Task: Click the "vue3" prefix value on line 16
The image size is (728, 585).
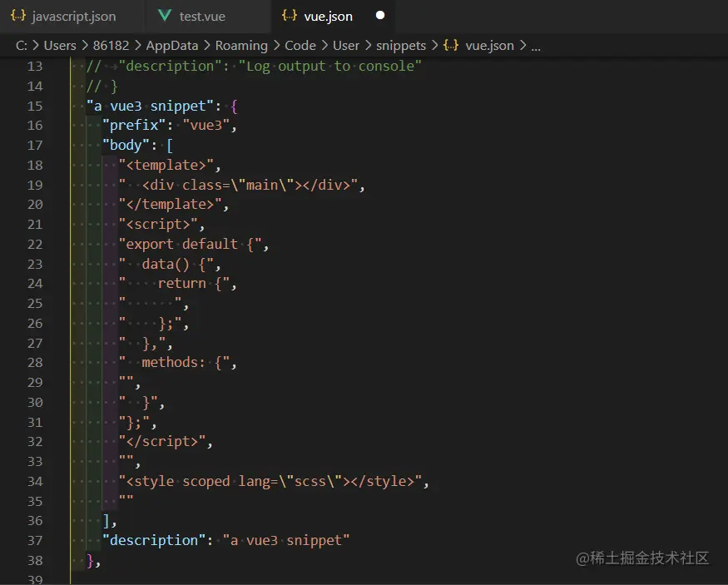Action: [206, 126]
